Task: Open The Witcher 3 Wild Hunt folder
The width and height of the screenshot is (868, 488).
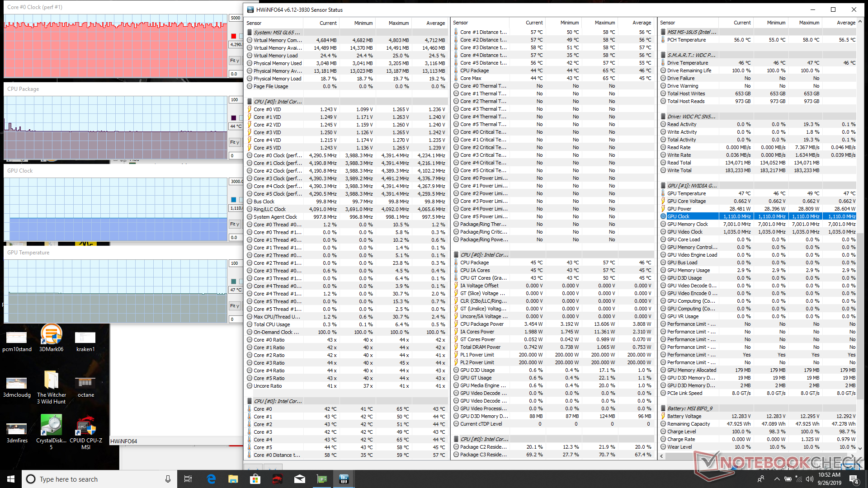Action: (51, 382)
